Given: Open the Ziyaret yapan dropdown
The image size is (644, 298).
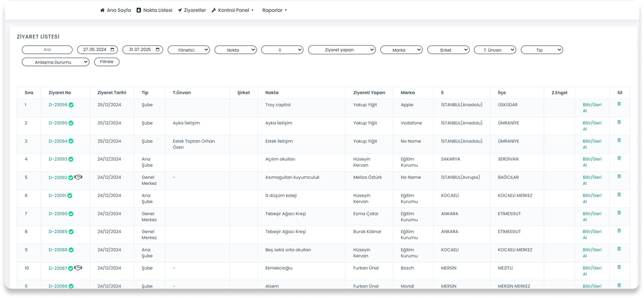Looking at the screenshot, I should coord(342,50).
